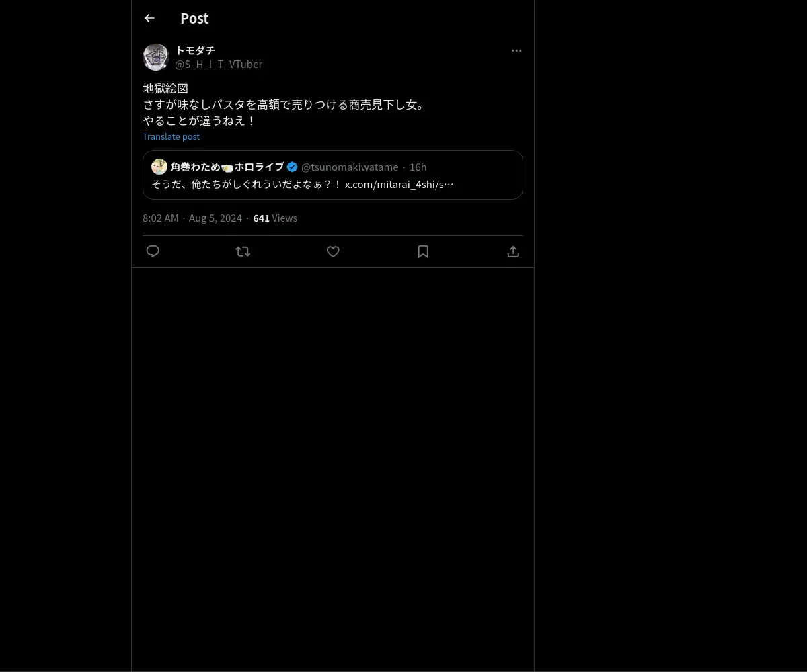Click the reply speech bubble icon
Screen dimensions: 807x672
click(153, 251)
